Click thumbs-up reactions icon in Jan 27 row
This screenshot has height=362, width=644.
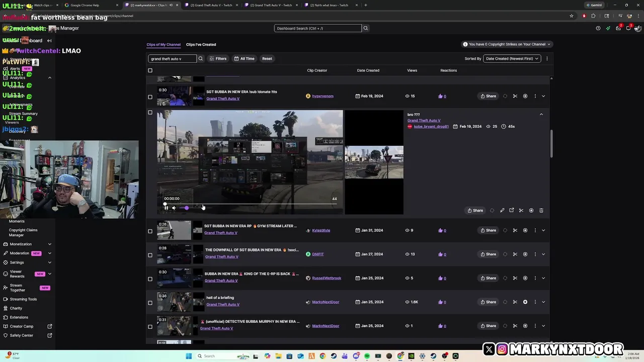click(x=440, y=254)
